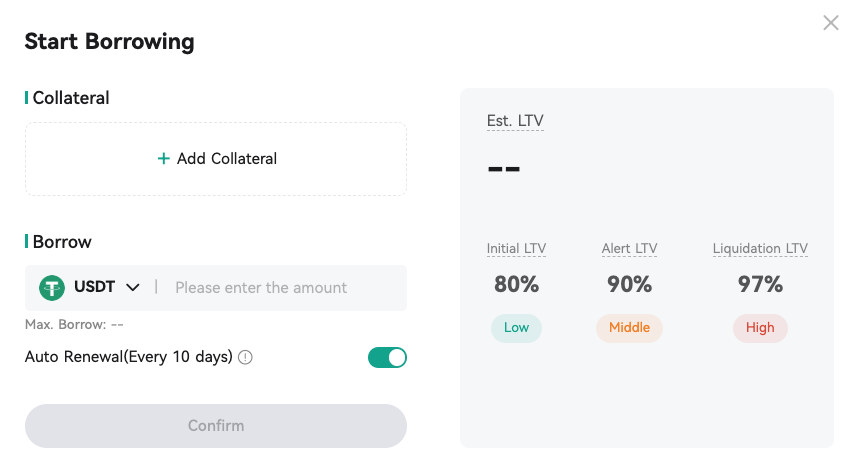Click the Initial LTV label

click(516, 249)
